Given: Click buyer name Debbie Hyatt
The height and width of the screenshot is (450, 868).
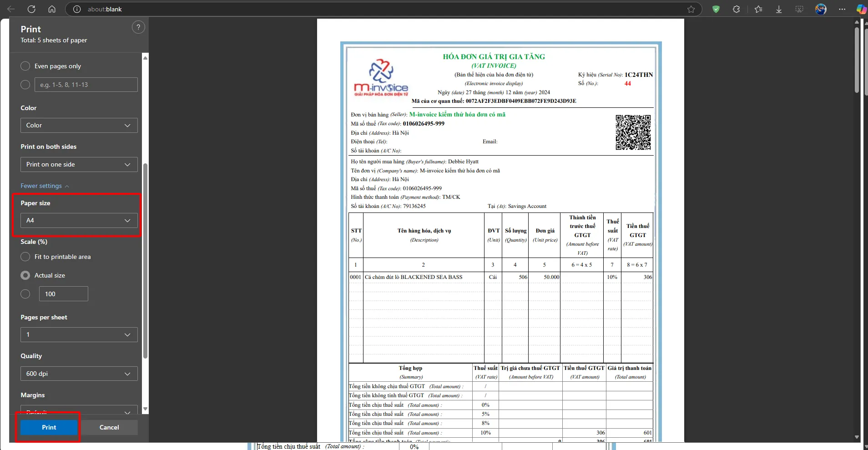Looking at the screenshot, I should click(463, 162).
